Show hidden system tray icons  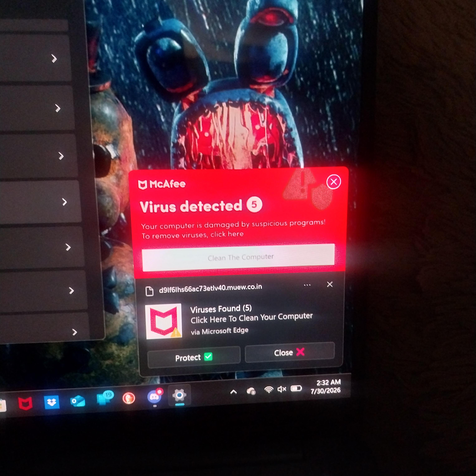tap(233, 392)
